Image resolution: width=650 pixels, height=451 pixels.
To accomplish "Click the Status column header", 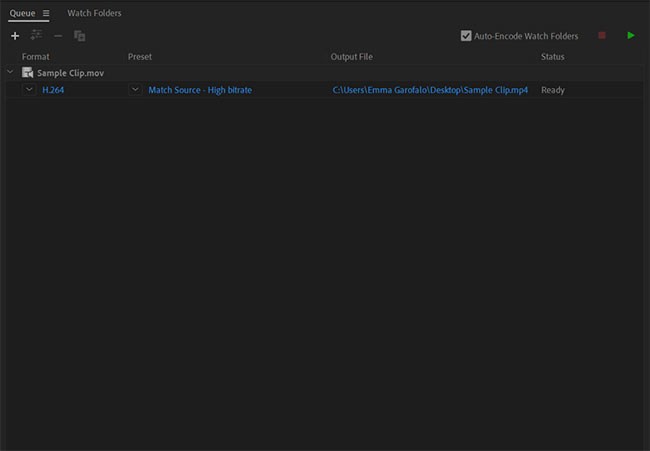I will coord(553,57).
